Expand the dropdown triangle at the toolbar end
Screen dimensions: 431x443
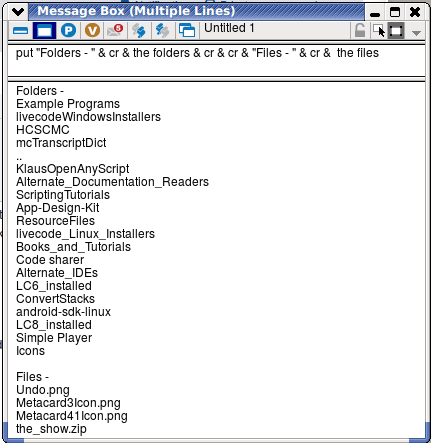[x=416, y=33]
